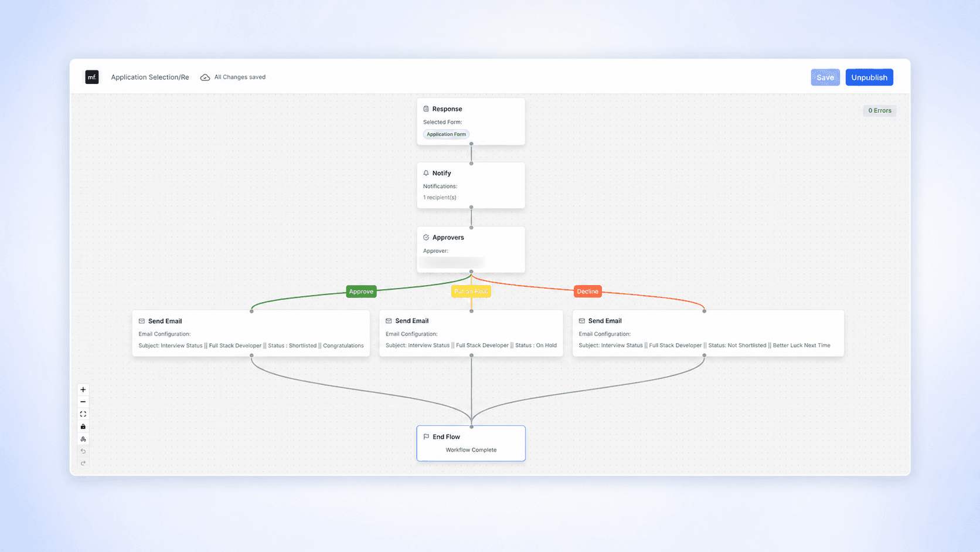
Task: Click the cloud saved status icon
Action: [x=205, y=77]
